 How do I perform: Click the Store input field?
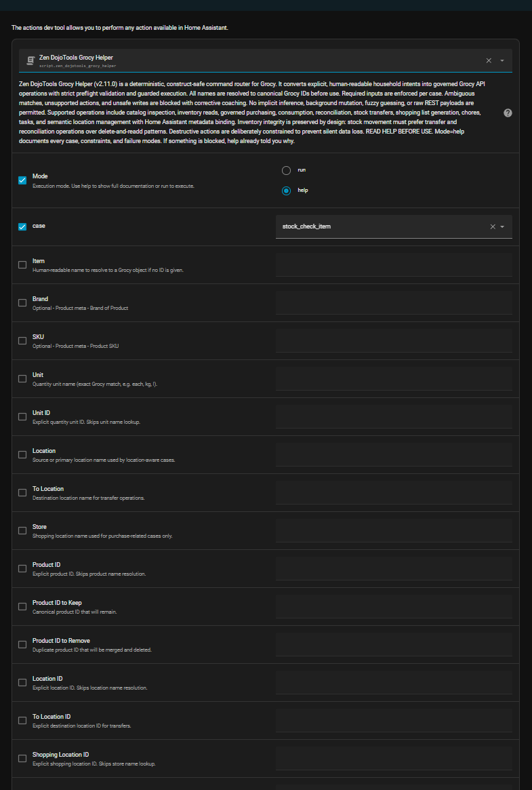click(x=393, y=530)
